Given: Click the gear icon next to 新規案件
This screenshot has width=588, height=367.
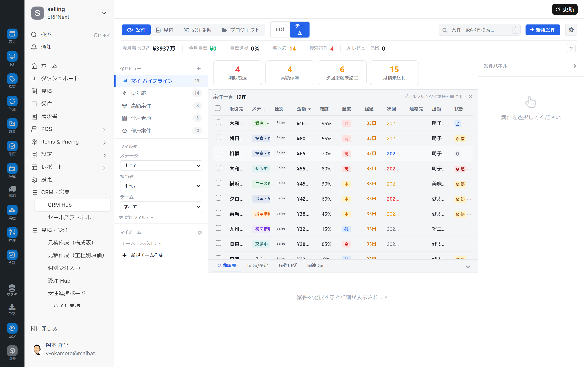Looking at the screenshot, I should tap(571, 30).
